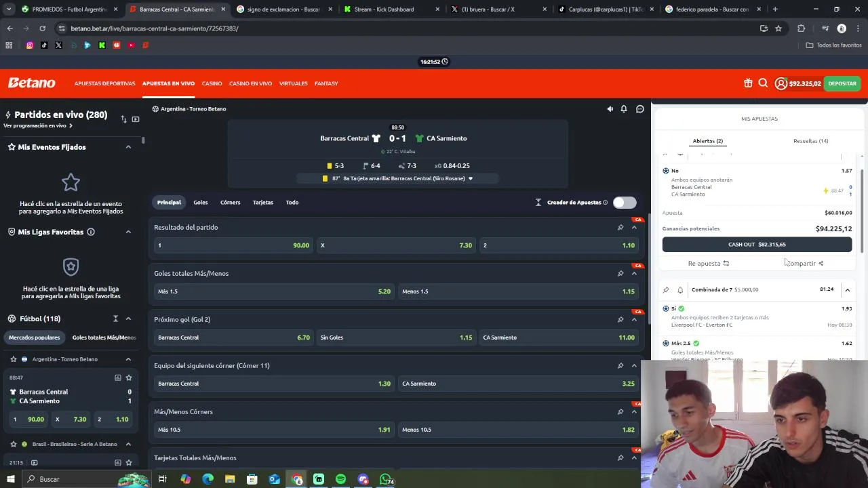The height and width of the screenshot is (488, 868).
Task: Open WhatsApp from the Windows taskbar
Action: (x=385, y=479)
